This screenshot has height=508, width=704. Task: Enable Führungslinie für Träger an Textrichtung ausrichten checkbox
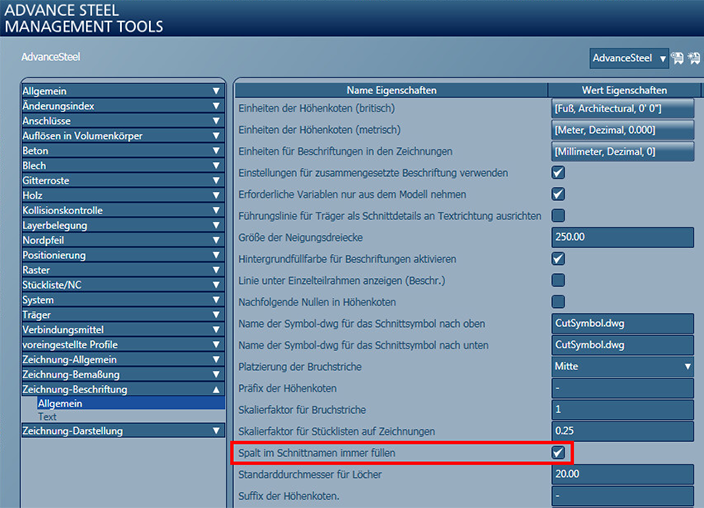[558, 216]
